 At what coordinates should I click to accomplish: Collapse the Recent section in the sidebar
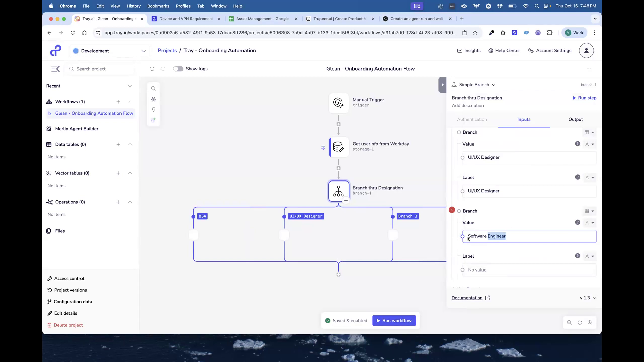click(130, 86)
